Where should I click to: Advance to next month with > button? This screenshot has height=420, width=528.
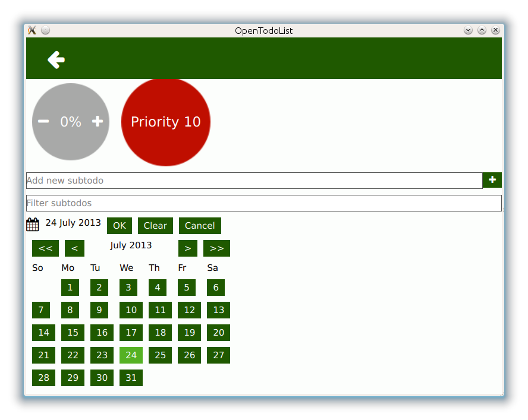188,248
